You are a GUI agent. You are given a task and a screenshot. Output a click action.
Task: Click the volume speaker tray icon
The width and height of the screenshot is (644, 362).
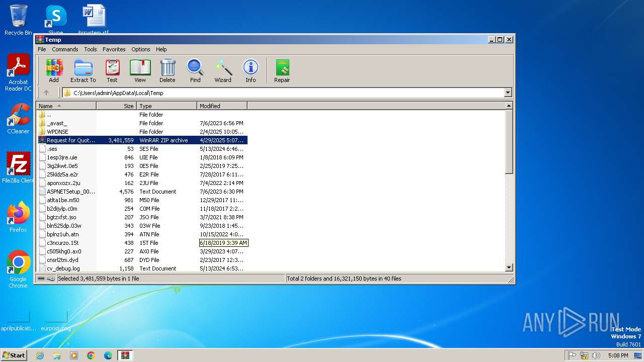click(x=596, y=355)
